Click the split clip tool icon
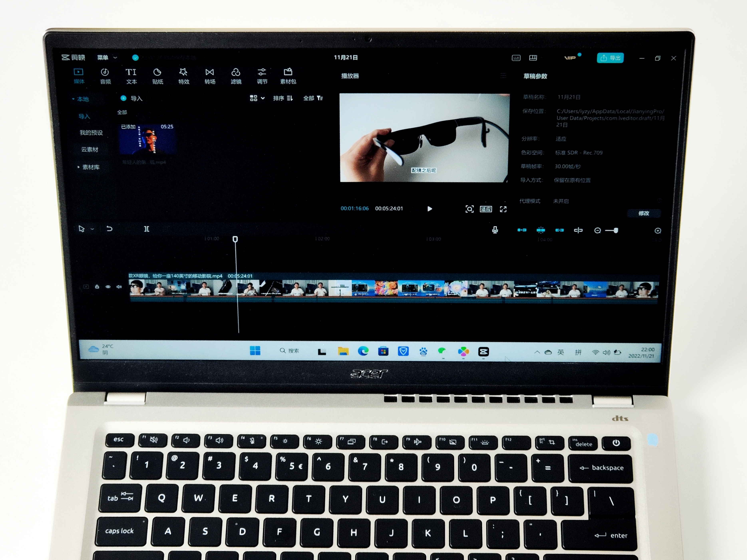 pos(147,229)
